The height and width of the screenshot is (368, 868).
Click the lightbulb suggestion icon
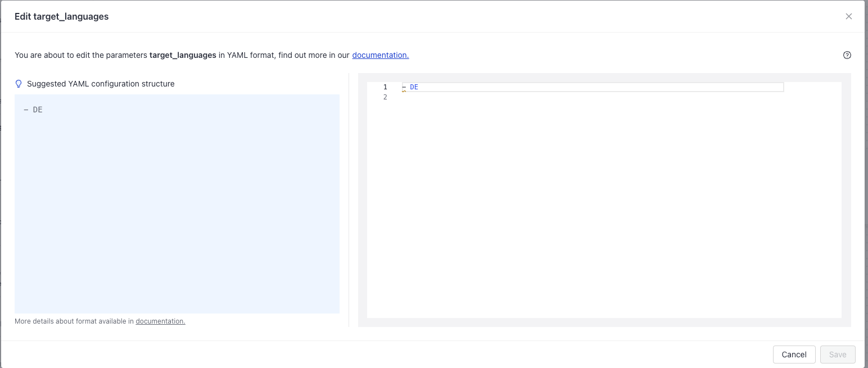(x=19, y=83)
